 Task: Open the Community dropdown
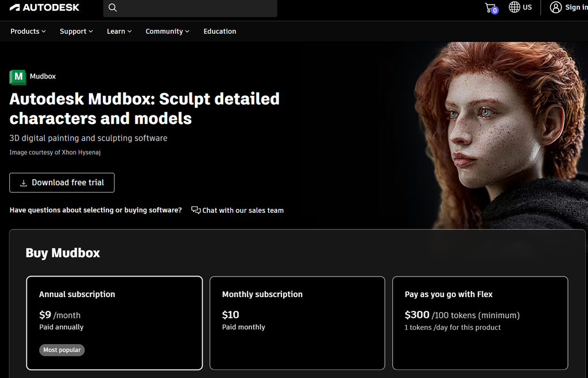pos(167,31)
